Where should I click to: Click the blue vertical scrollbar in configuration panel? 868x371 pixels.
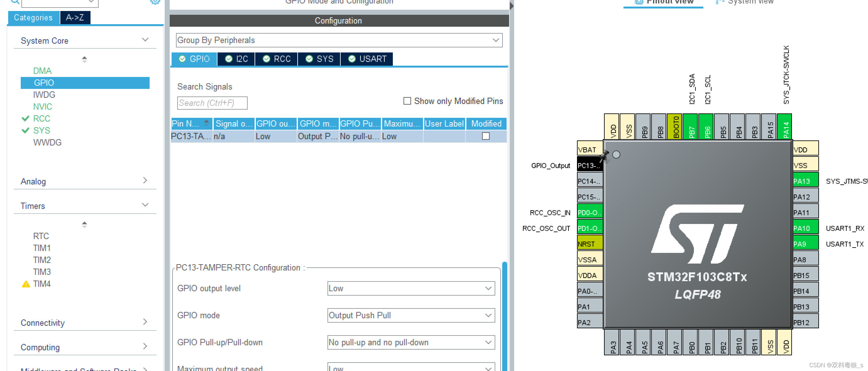tap(504, 316)
